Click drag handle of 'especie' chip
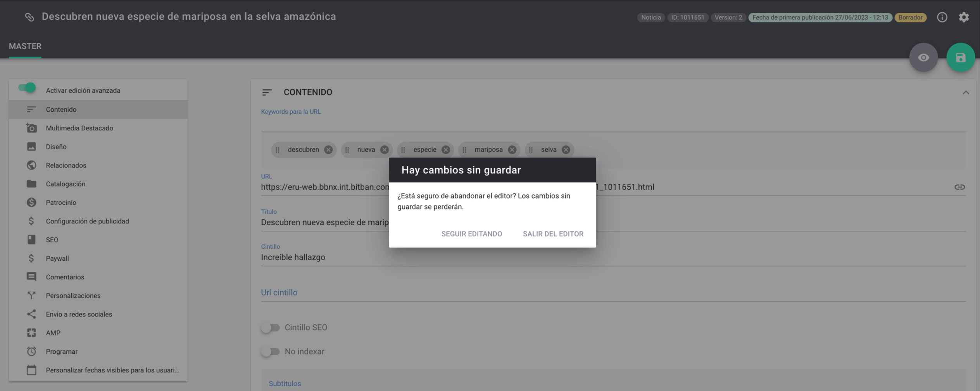 tap(403, 150)
